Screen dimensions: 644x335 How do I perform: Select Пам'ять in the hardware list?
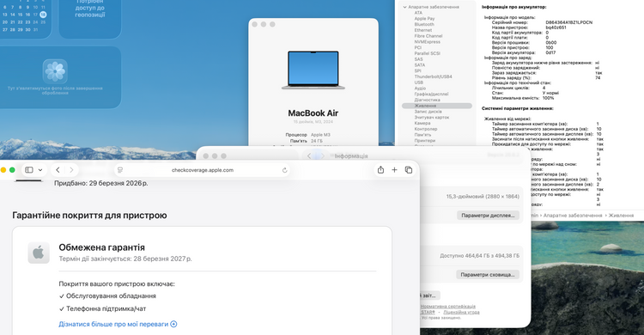click(422, 134)
